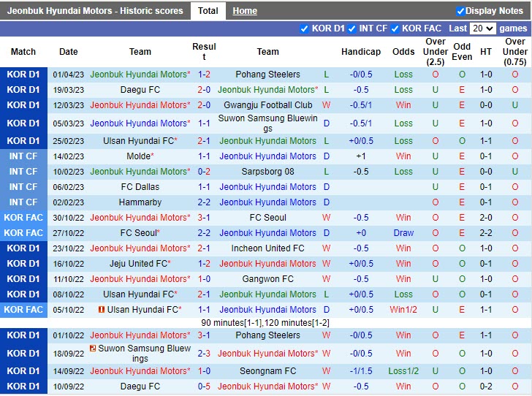Image resolution: width=532 pixels, height=396 pixels.
Task: Click Incheon United FC team name
Action: pos(267,248)
